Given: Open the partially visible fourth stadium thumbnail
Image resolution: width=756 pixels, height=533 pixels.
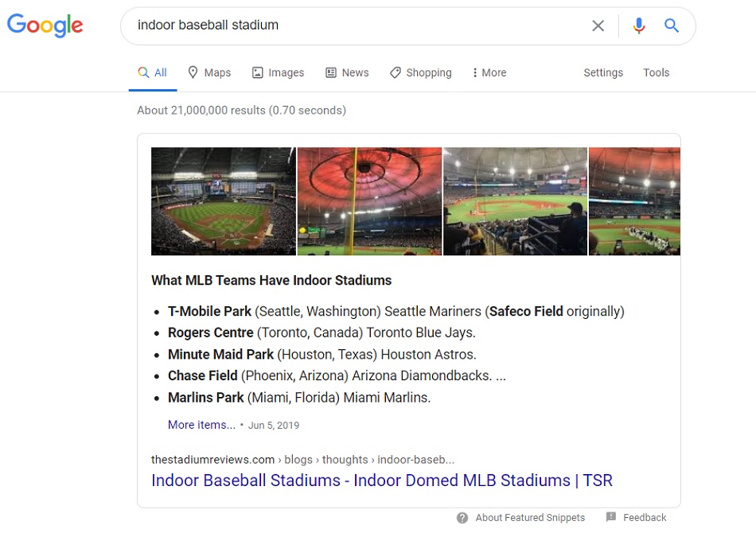Looking at the screenshot, I should coord(634,201).
